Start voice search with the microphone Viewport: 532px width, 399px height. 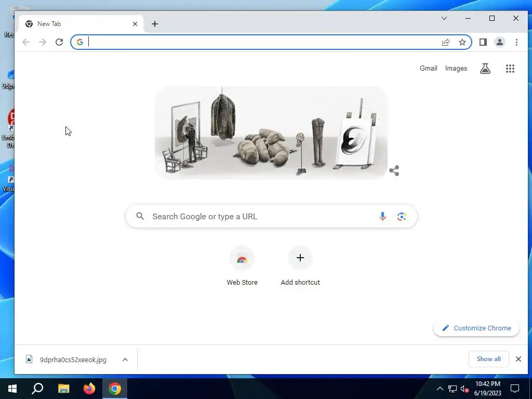coord(382,216)
